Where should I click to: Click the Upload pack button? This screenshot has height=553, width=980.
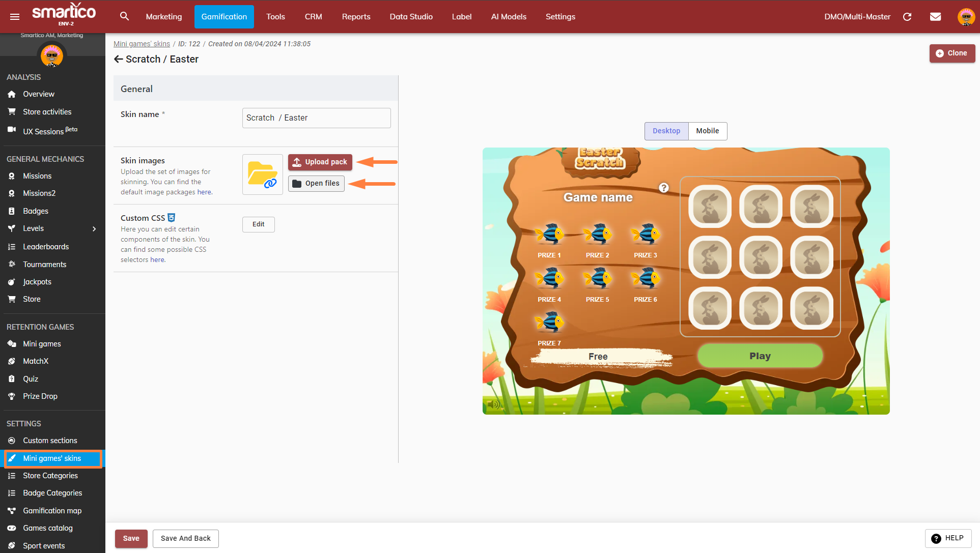click(x=320, y=162)
